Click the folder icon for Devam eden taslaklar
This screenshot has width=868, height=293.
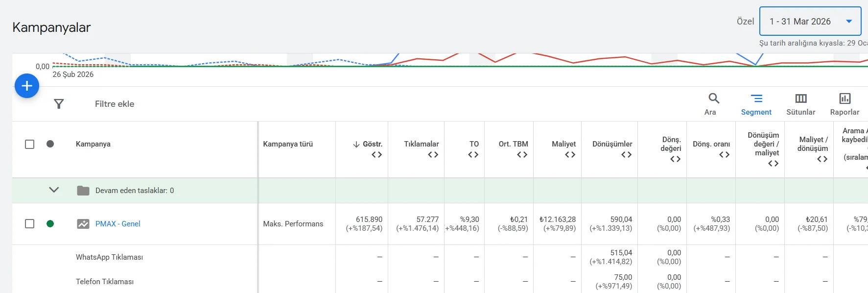[x=83, y=191]
